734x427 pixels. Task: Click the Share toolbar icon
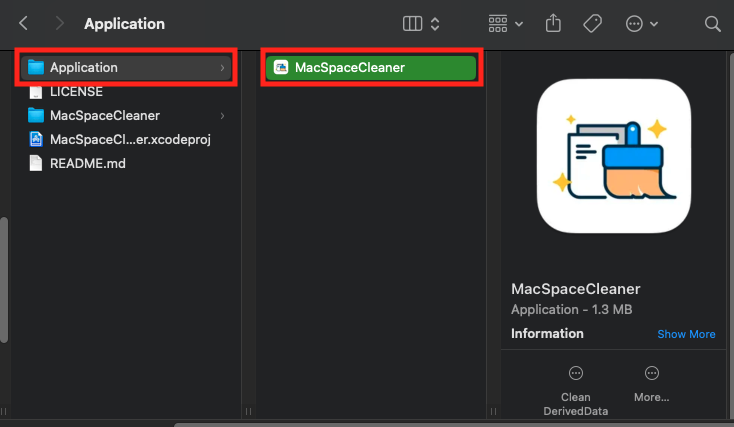pyautogui.click(x=553, y=23)
